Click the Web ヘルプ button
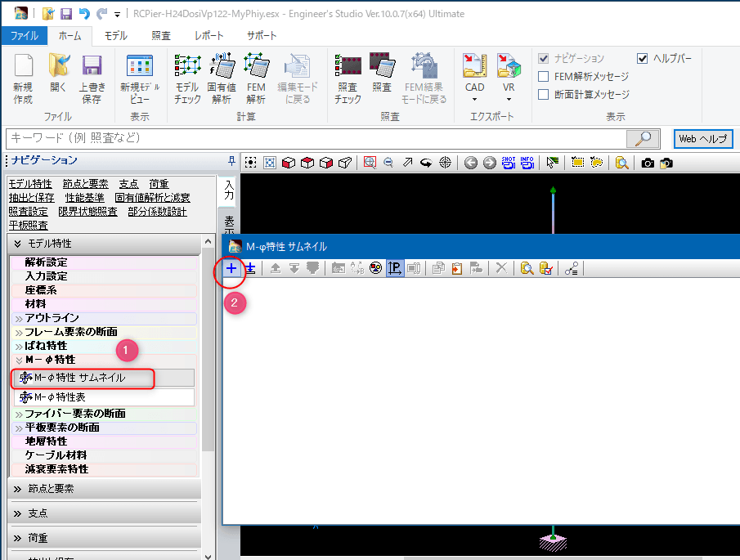 (703, 138)
